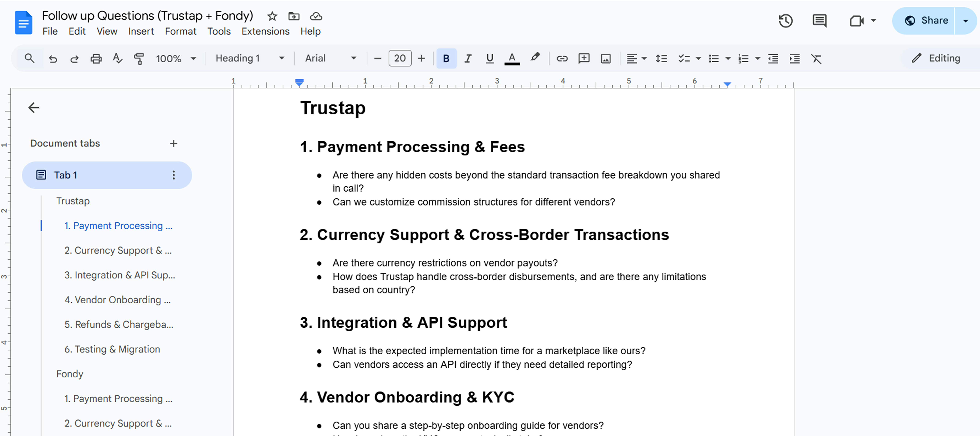
Task: Toggle italic formatting
Action: tap(468, 59)
